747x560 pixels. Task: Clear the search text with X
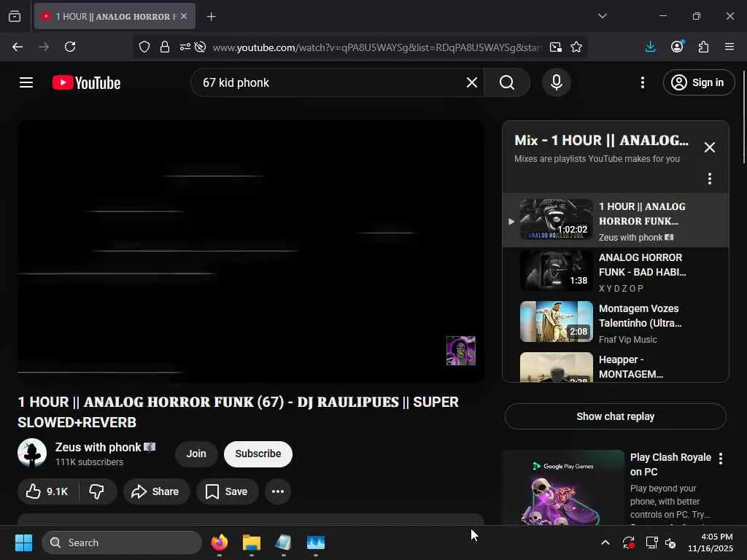472,82
